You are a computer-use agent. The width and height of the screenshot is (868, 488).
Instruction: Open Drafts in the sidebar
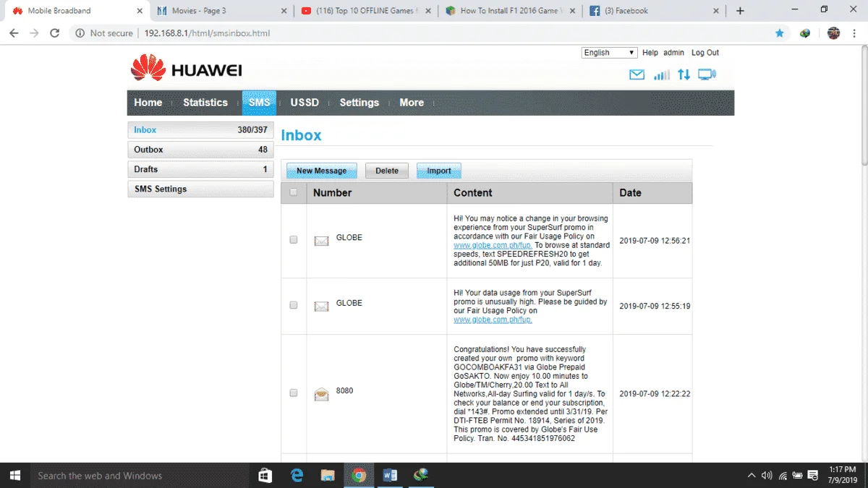200,169
